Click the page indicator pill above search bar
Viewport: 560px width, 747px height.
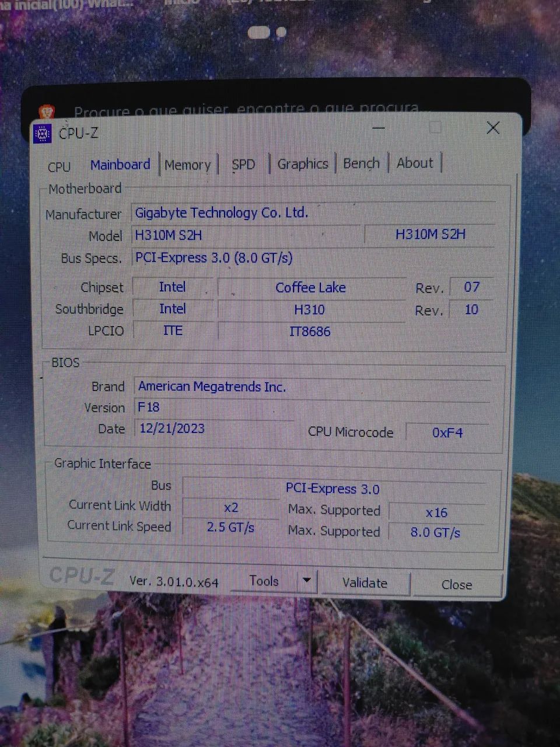coord(259,32)
